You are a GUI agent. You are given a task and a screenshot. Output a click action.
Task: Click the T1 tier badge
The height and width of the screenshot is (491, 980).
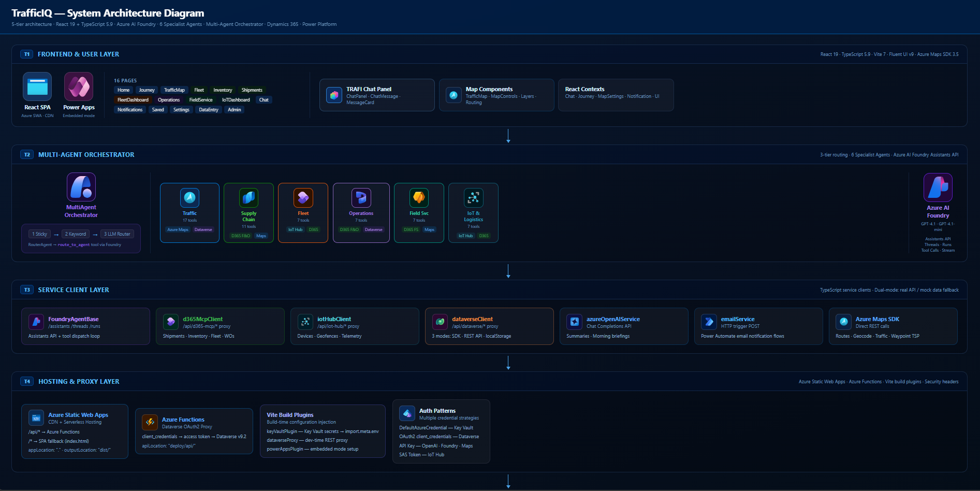[27, 54]
